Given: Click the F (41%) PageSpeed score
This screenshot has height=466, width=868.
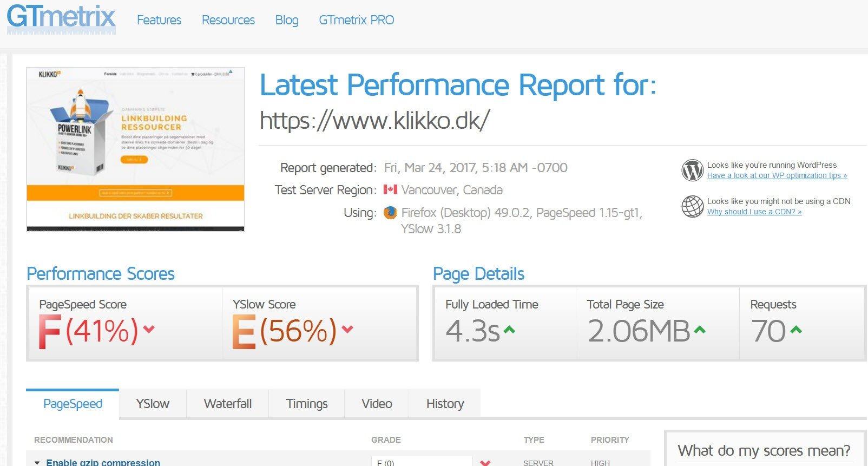Looking at the screenshot, I should point(89,331).
